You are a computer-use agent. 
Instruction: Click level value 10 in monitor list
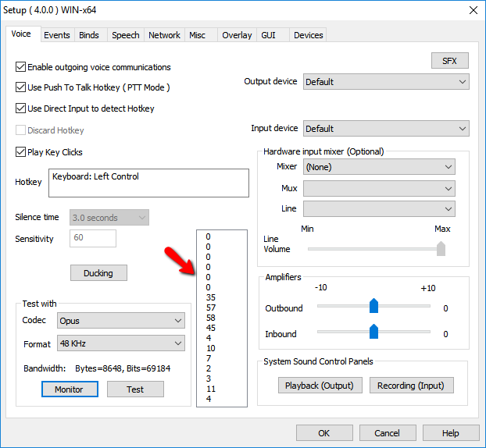pyautogui.click(x=211, y=348)
